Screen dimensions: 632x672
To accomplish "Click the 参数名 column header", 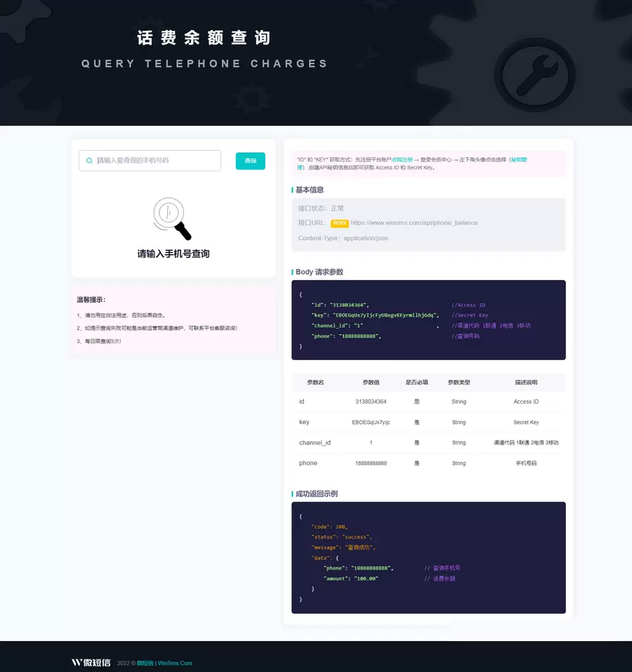I will pos(315,382).
